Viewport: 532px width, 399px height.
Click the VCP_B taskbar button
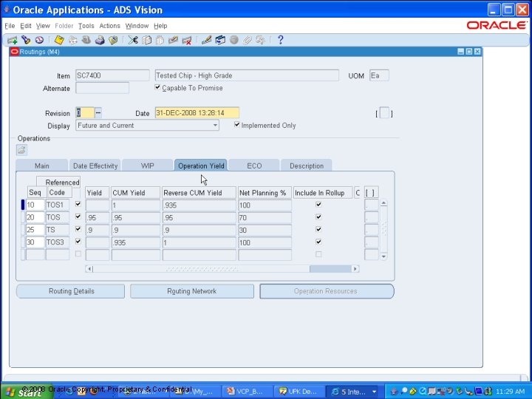point(248,392)
